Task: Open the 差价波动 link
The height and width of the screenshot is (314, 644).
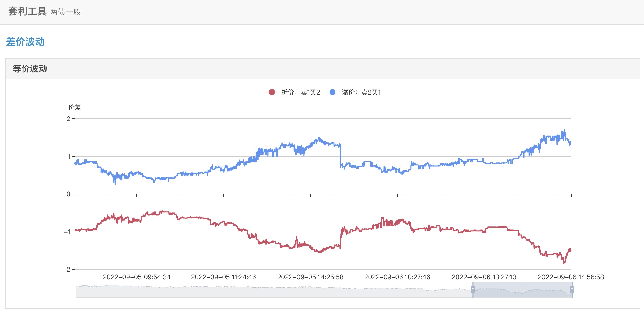Action: click(x=25, y=42)
